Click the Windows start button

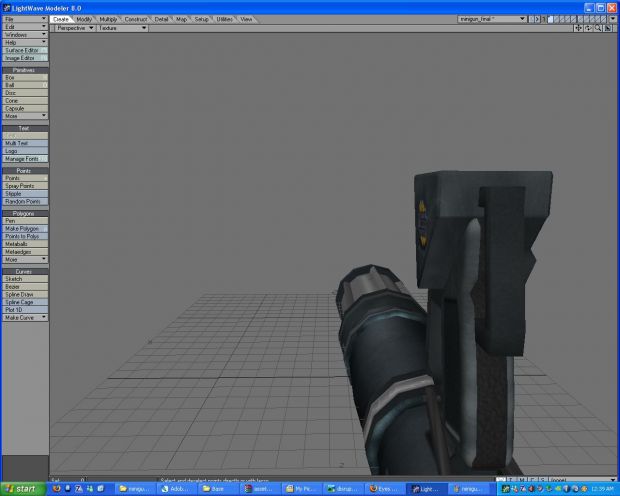(x=22, y=489)
